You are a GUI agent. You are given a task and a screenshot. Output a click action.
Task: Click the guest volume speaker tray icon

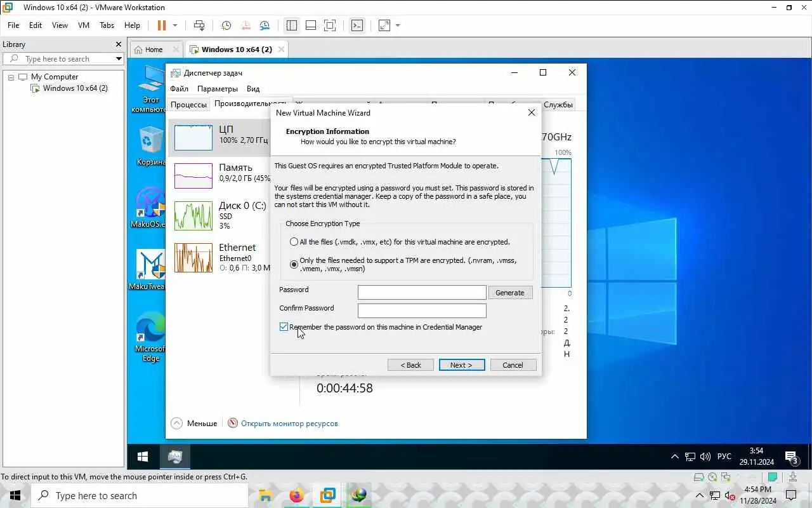(x=705, y=457)
